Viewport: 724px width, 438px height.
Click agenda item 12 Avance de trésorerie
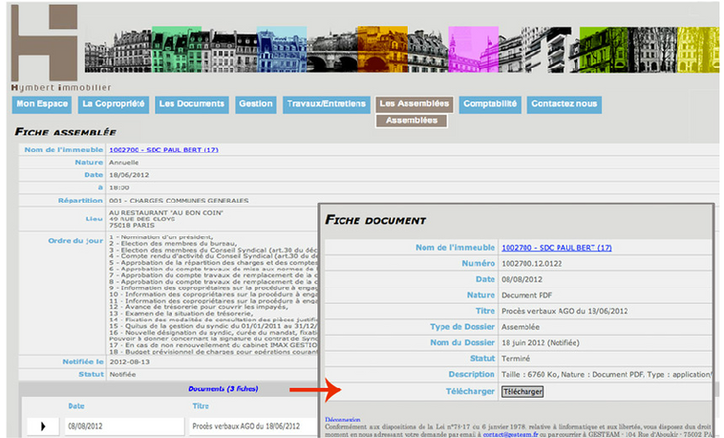(x=199, y=307)
